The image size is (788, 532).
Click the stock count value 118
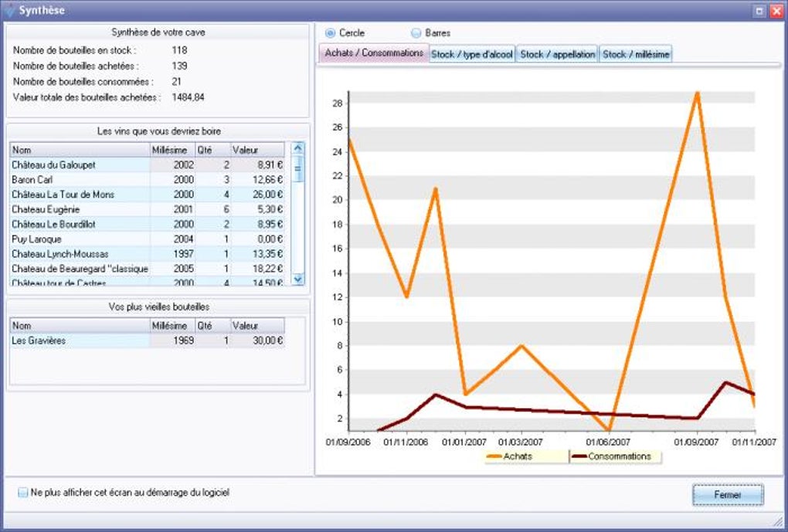point(179,50)
